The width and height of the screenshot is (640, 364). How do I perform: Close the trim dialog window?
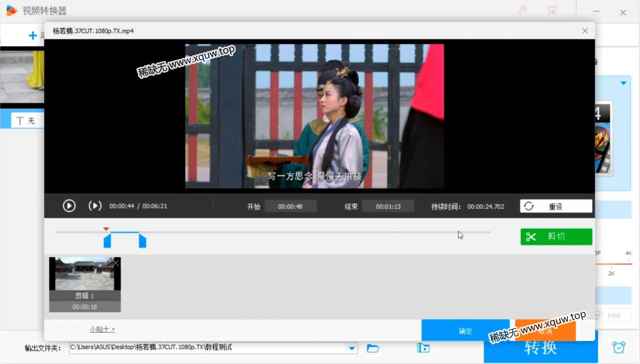coord(585,31)
